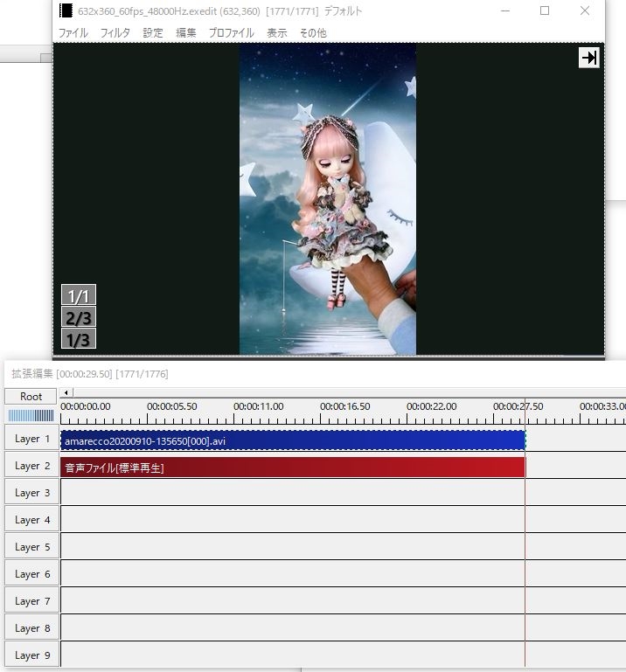The image size is (626, 672).
Task: Click the 00:00:22.00 mark on the time ruler
Action: coord(432,406)
